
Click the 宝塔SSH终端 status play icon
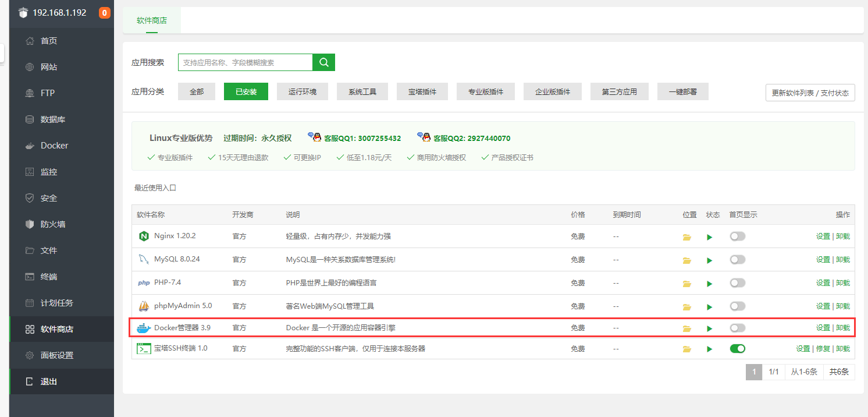[x=709, y=349]
